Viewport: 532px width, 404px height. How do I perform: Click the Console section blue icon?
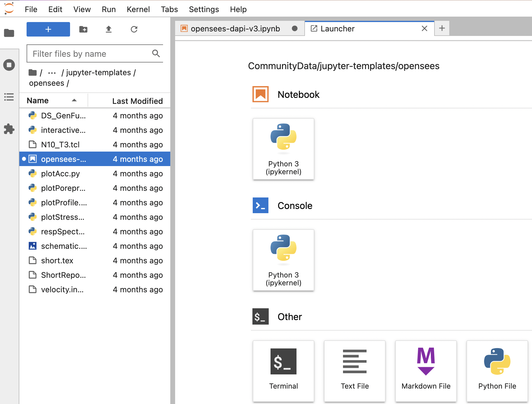point(261,205)
